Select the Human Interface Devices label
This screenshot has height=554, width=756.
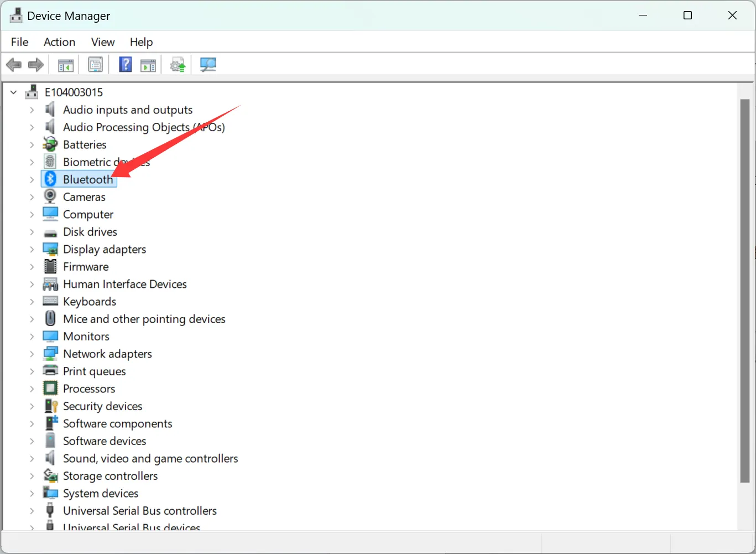[125, 284]
